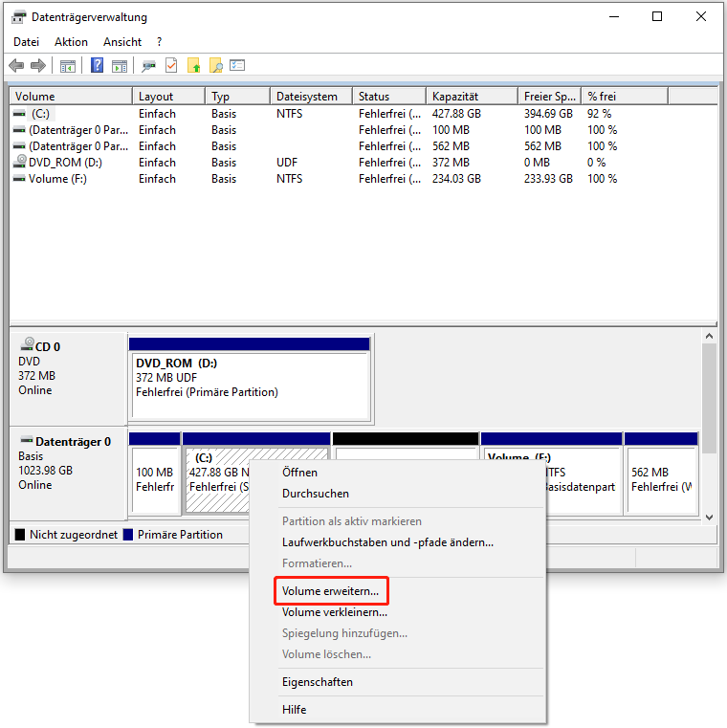727x728 pixels.
Task: Click the folder with magnifier icon
Action: pyautogui.click(x=216, y=65)
